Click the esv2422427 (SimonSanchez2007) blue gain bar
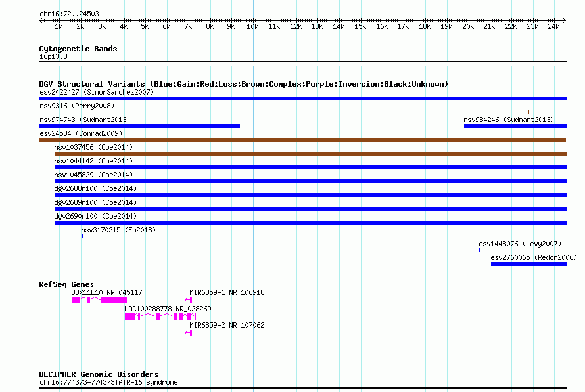Image resolution: width=585 pixels, height=392 pixels. (302, 98)
